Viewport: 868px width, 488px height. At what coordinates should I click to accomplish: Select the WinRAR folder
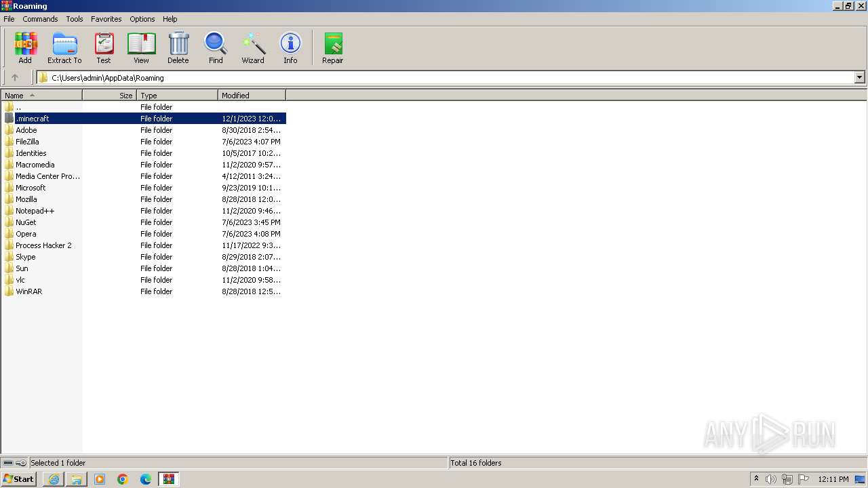pyautogui.click(x=144, y=291)
